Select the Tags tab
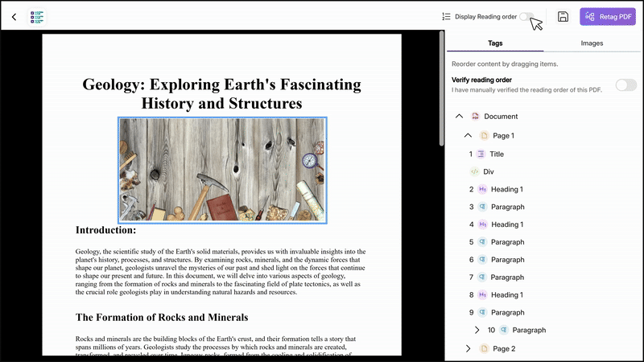The width and height of the screenshot is (644, 362). (x=495, y=43)
